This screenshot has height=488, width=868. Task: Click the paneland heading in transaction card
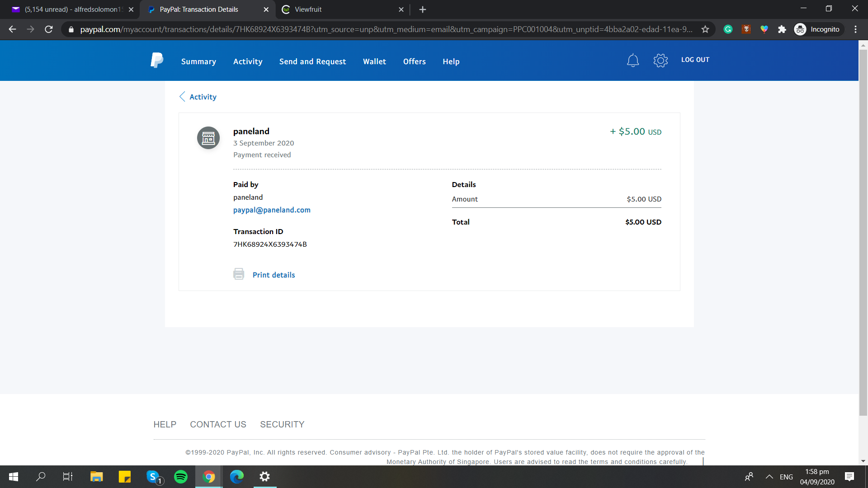(x=251, y=131)
